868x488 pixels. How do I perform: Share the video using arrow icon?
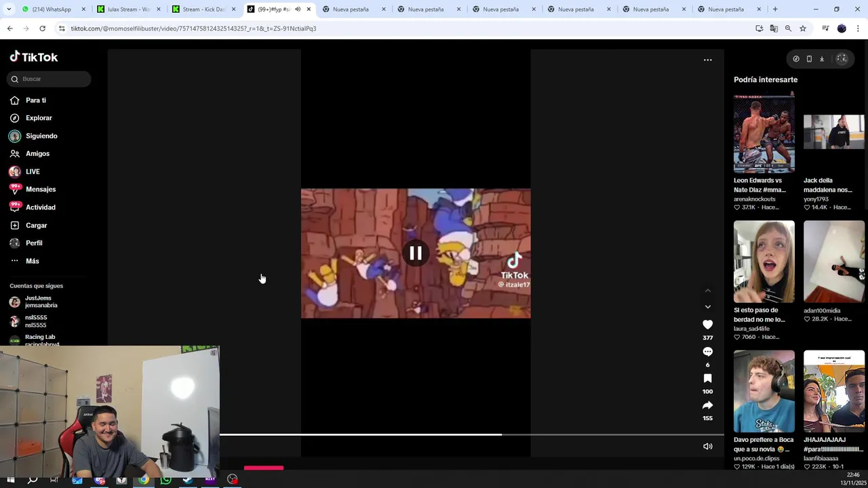(707, 405)
